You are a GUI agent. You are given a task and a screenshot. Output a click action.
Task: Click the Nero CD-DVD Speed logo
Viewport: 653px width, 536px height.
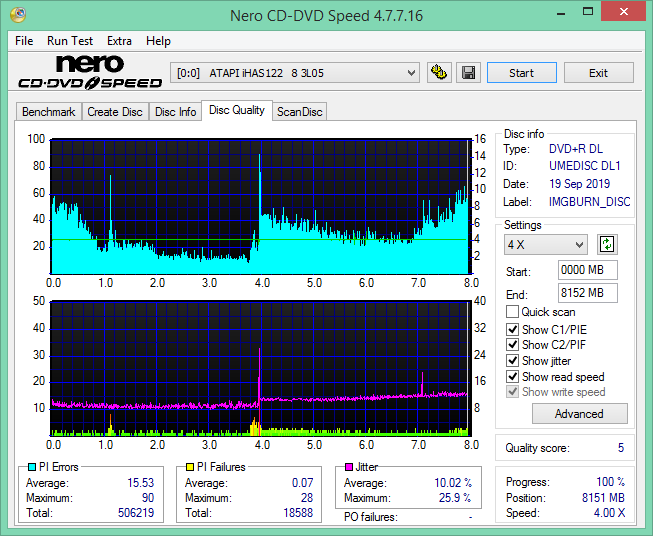[x=90, y=72]
